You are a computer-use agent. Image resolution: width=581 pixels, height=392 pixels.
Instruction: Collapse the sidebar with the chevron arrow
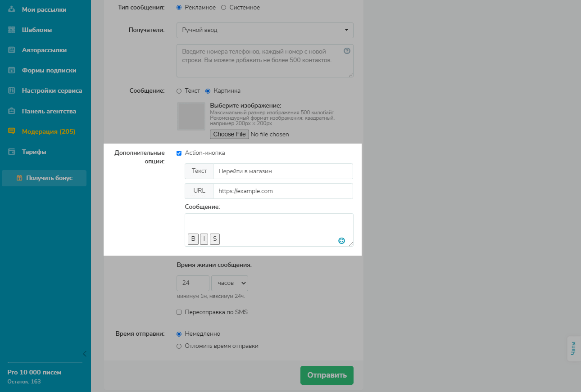point(84,353)
